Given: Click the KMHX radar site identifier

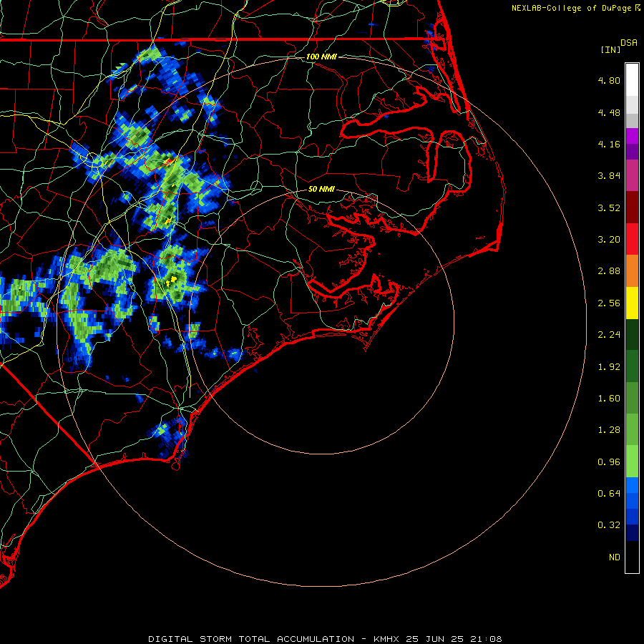Looking at the screenshot, I should 386,639.
